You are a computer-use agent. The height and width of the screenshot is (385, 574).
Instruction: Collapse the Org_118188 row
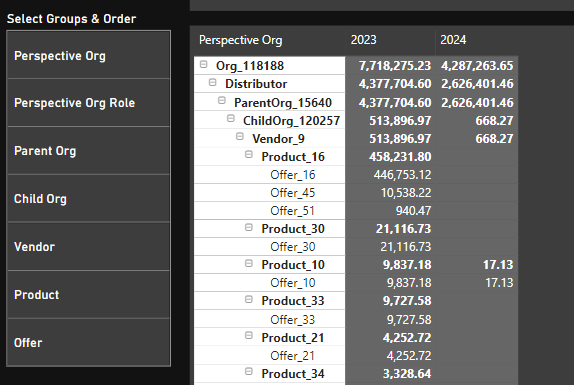[204, 65]
